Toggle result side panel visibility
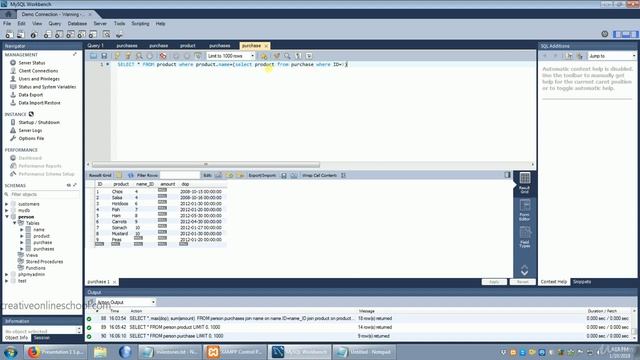Screen dimensions: 640x360 coord(507,175)
